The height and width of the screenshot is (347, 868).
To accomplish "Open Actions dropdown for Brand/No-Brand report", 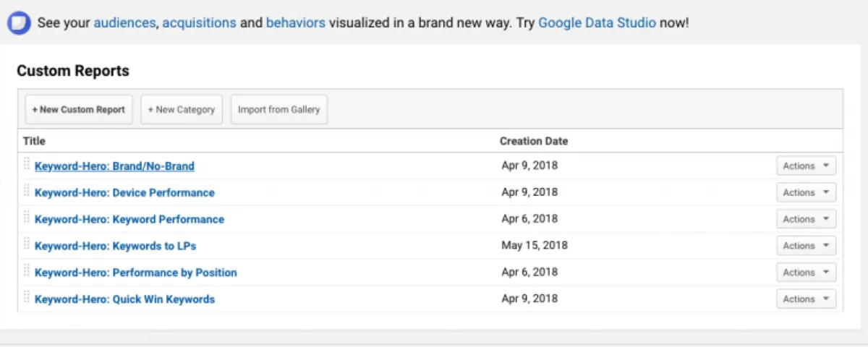I will click(x=806, y=166).
